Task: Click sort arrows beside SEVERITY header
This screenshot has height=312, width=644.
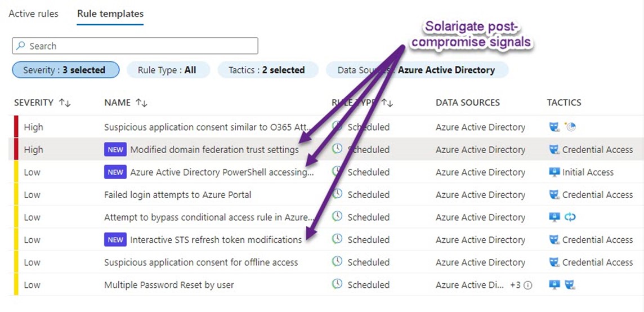Action: (65, 103)
